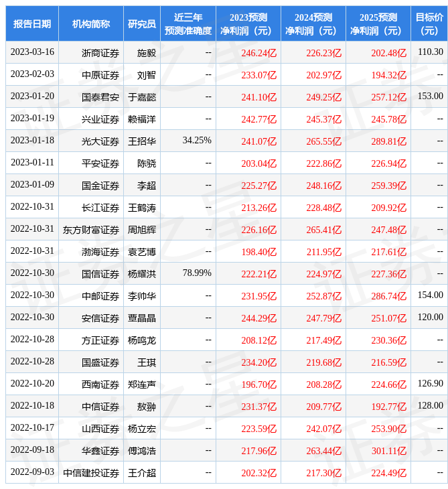Image resolution: width=448 pixels, height=489 pixels.
Task: Click target price 126.90
Action: pos(430,384)
